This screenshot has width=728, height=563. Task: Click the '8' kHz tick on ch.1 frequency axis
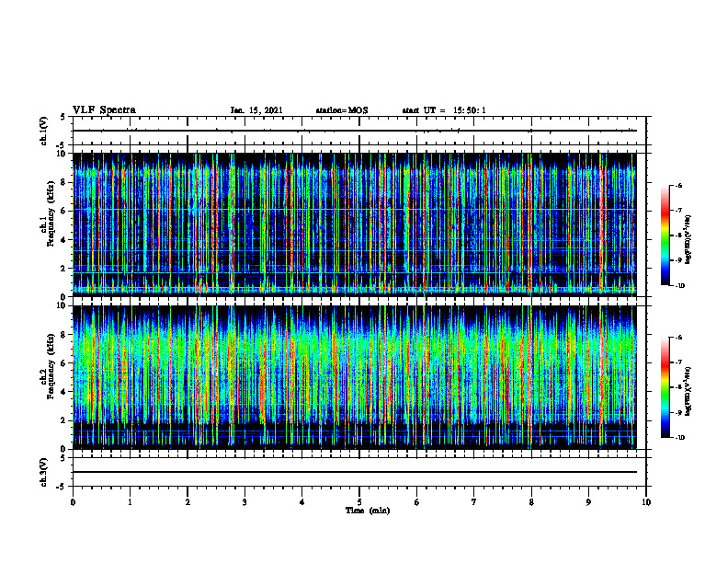[64, 182]
